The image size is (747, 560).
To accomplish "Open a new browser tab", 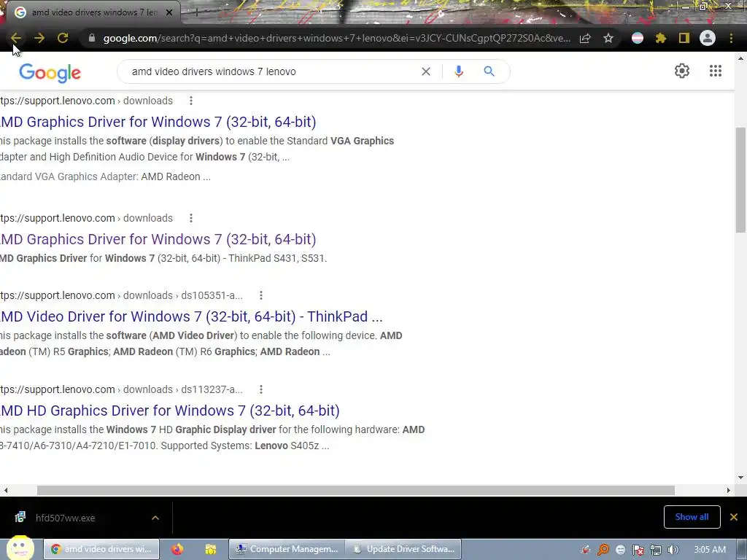I will pos(196,12).
